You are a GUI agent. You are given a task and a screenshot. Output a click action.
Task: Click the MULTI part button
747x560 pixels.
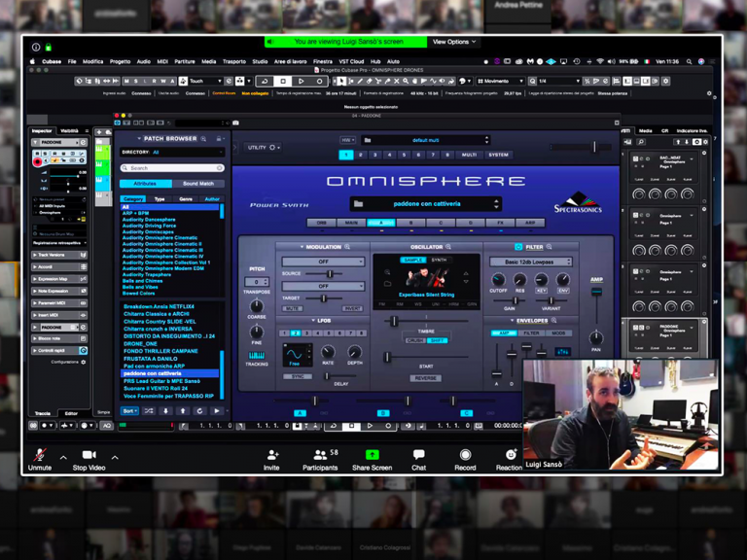tap(469, 155)
